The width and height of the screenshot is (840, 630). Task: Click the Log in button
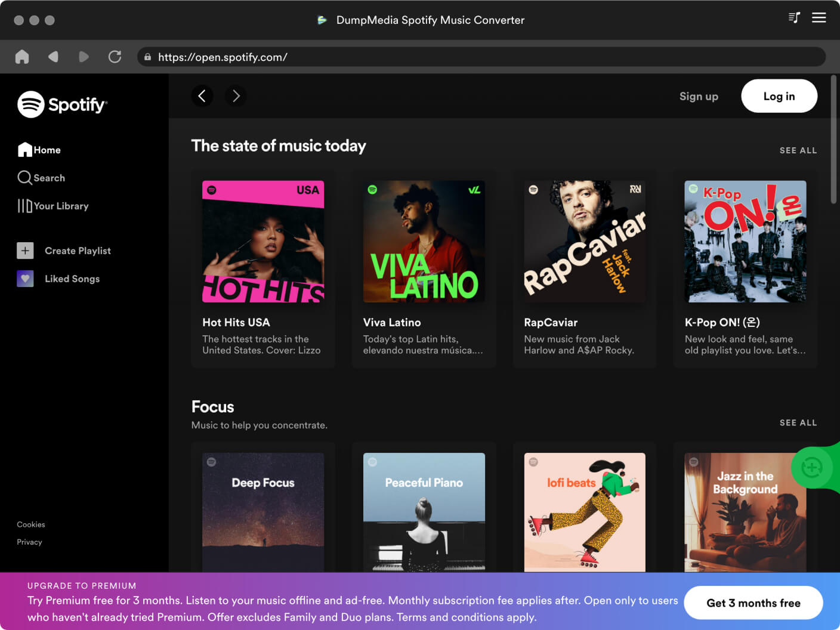point(779,96)
